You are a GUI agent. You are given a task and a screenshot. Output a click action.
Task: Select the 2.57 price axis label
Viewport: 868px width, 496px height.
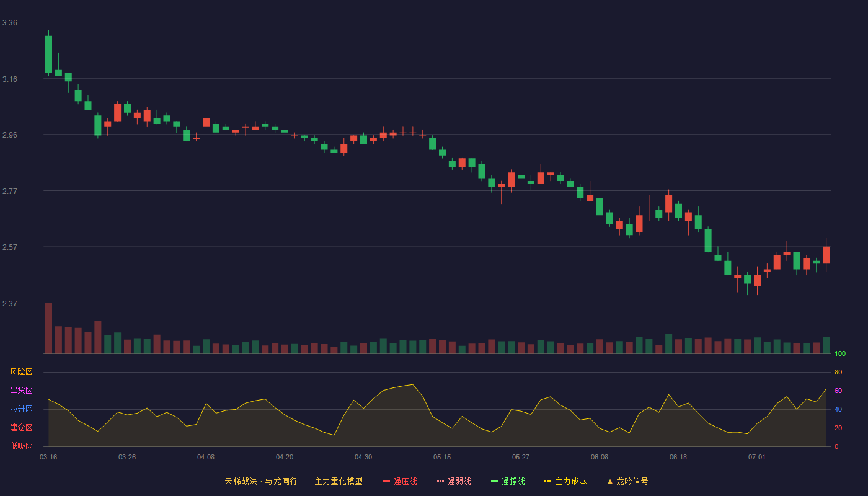[10, 247]
